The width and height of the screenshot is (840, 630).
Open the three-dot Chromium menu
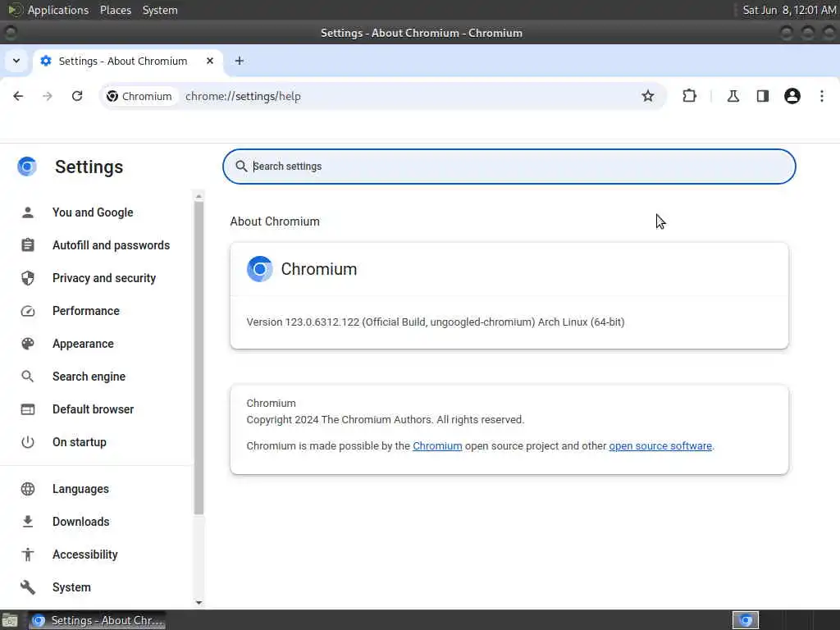pyautogui.click(x=822, y=96)
